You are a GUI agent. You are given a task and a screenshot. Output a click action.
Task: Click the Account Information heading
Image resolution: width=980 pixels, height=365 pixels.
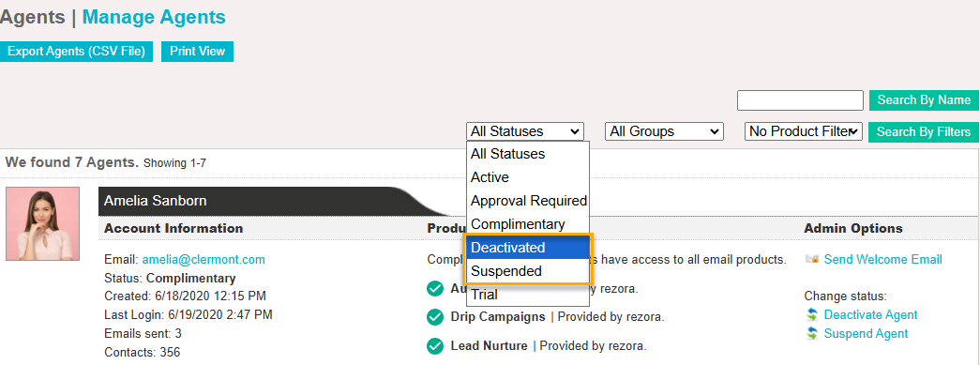[x=173, y=228]
